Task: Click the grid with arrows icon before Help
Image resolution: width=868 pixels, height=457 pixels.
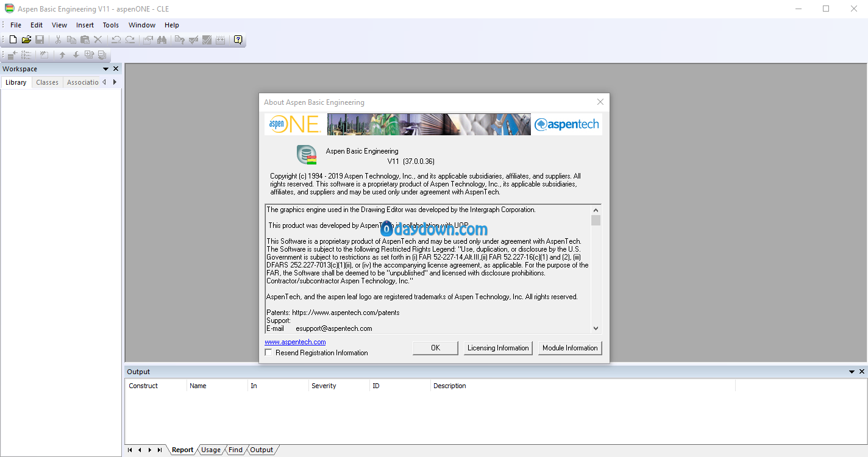Action: pos(220,40)
